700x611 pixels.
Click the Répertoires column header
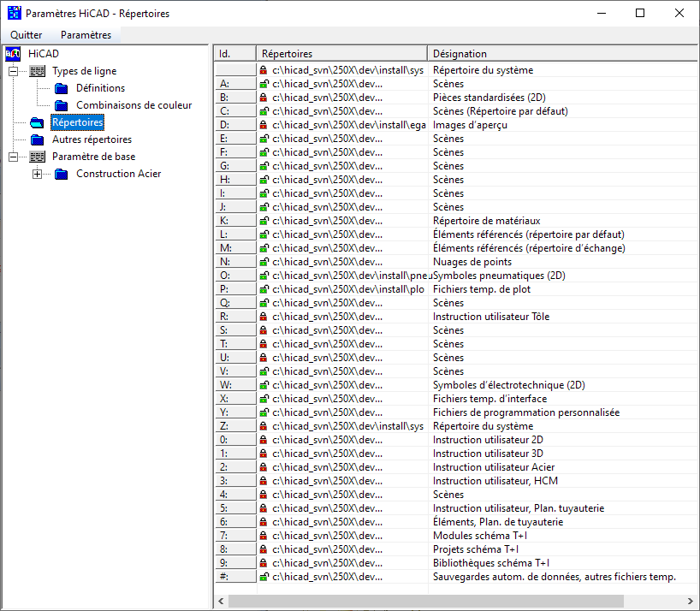click(x=342, y=54)
